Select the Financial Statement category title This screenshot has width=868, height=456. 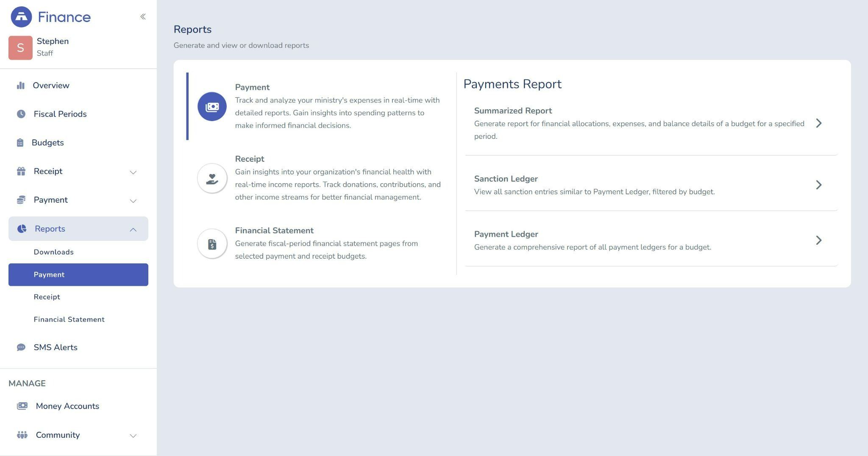(x=274, y=230)
